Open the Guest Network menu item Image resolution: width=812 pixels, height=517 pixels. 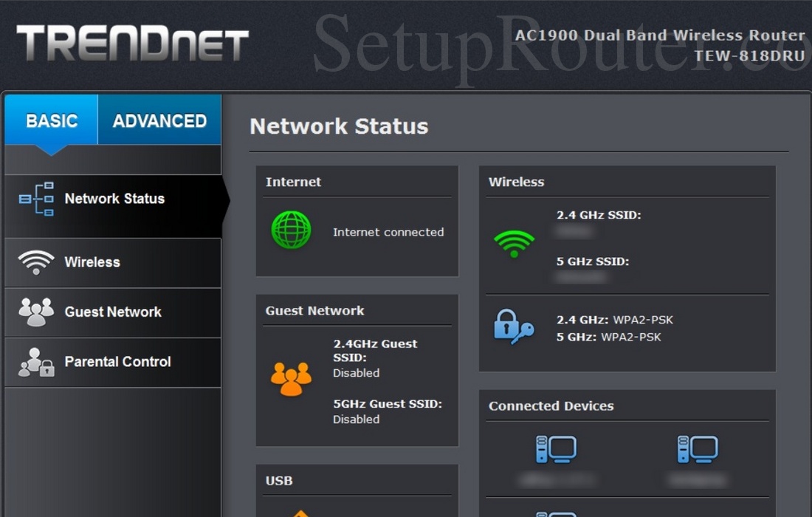(x=113, y=312)
